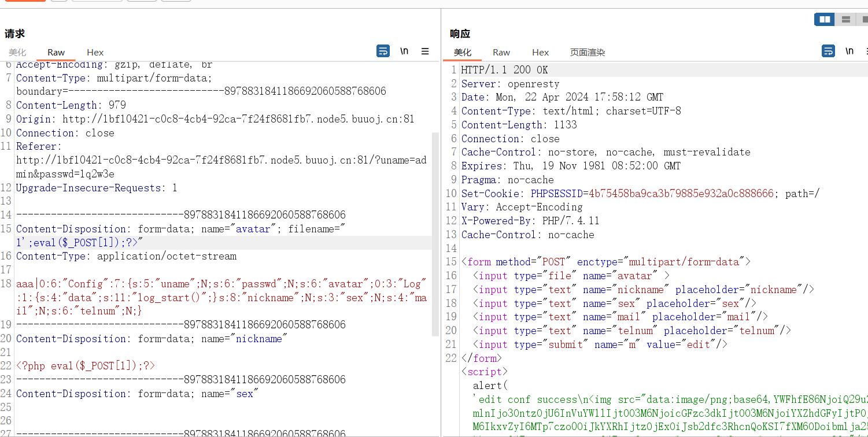Switch request view to Hex tab
The height and width of the screenshot is (437, 868).
tap(95, 52)
